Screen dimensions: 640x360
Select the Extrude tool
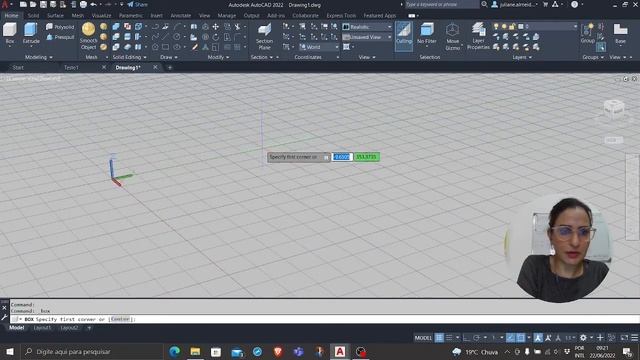coord(31,33)
